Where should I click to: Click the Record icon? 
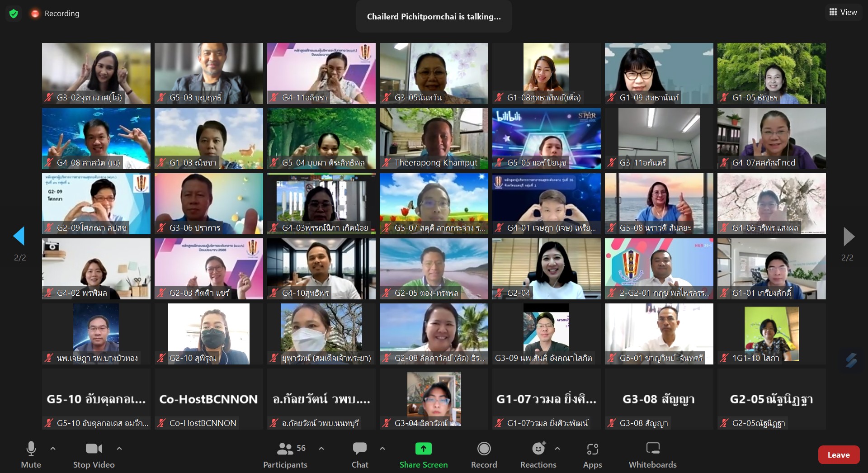484,449
